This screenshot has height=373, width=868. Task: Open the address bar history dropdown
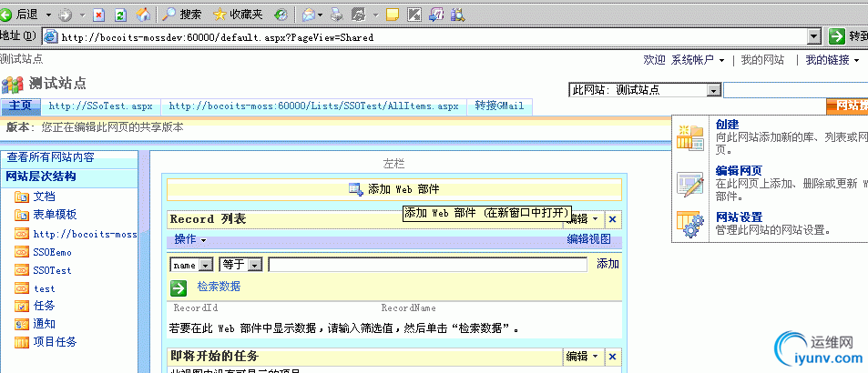813,37
